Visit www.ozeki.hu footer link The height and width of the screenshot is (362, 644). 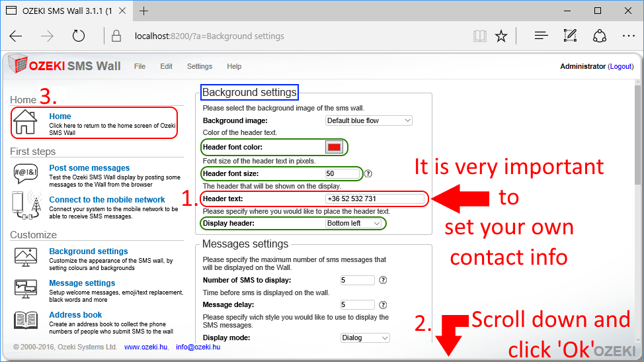(x=146, y=347)
